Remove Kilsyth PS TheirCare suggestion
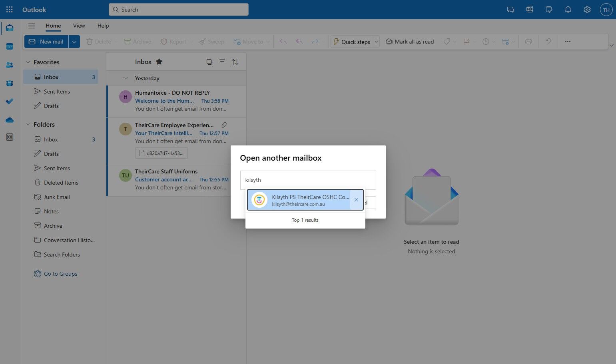Viewport: 616px width, 364px height. (x=356, y=200)
